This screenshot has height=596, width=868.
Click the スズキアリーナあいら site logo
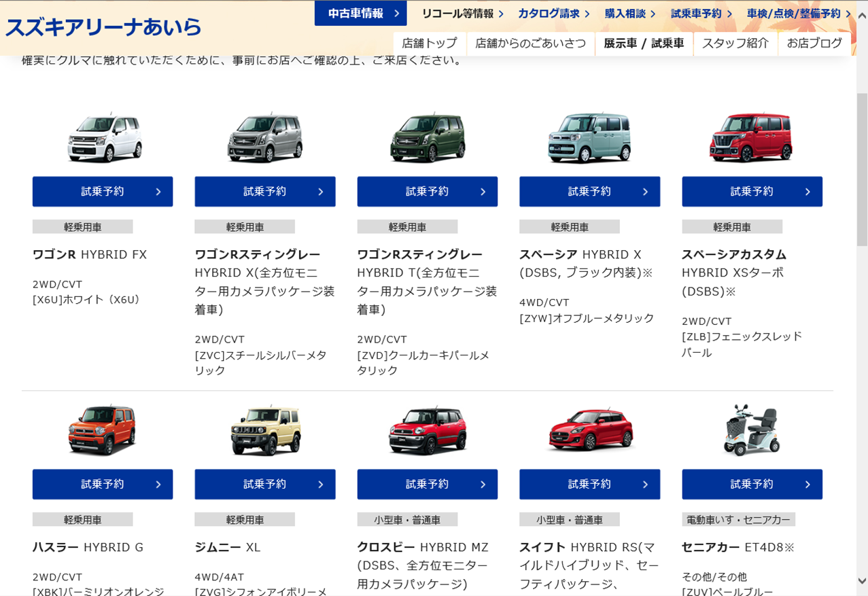pyautogui.click(x=103, y=27)
